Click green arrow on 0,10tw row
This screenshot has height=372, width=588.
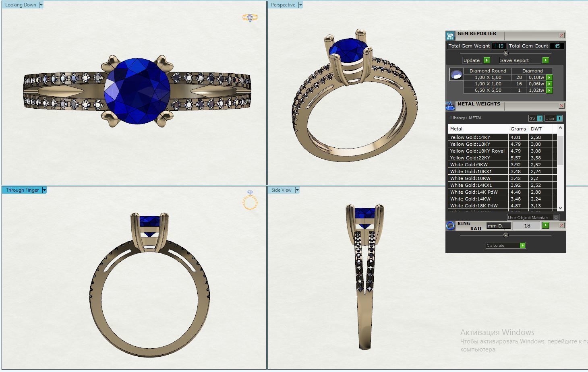pos(549,77)
